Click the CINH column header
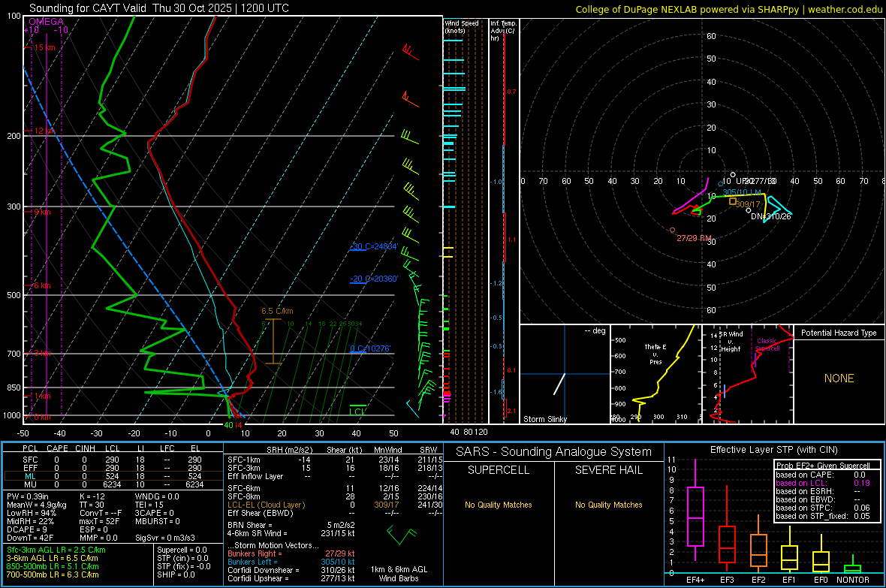 coord(86,448)
